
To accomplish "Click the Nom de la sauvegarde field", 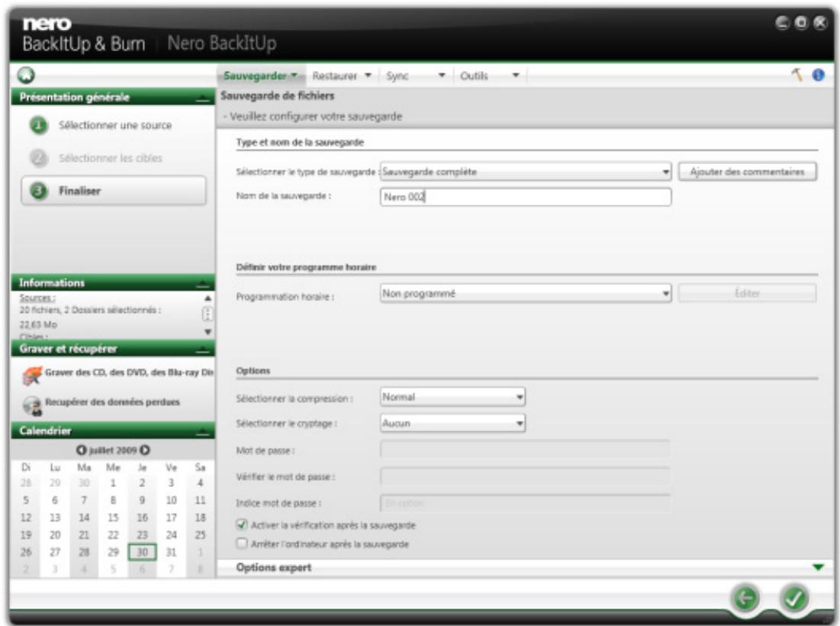I will pos(526,197).
